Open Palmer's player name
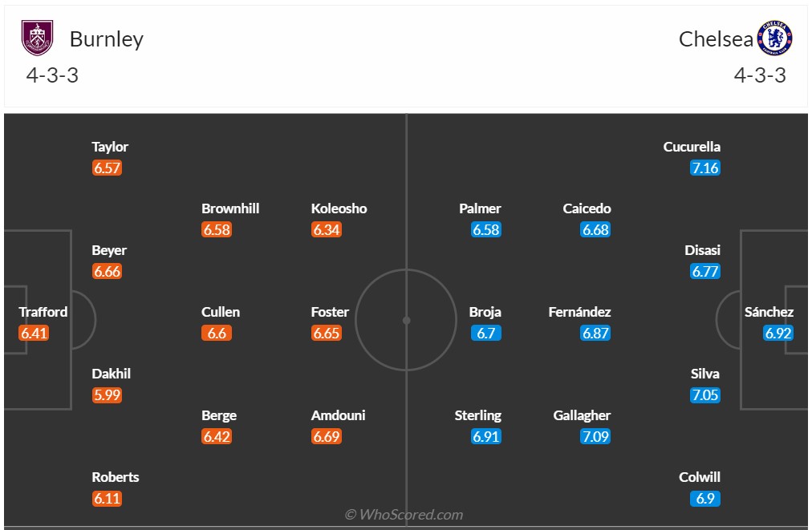 pos(480,208)
